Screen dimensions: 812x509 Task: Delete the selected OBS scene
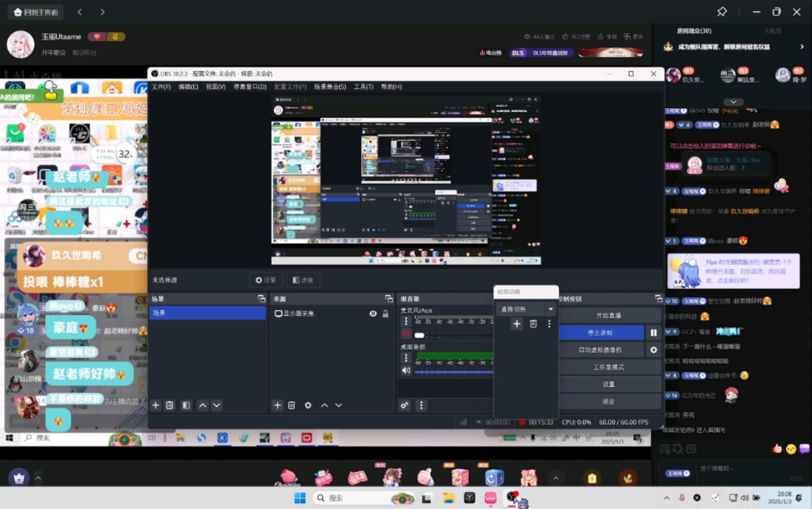[170, 405]
